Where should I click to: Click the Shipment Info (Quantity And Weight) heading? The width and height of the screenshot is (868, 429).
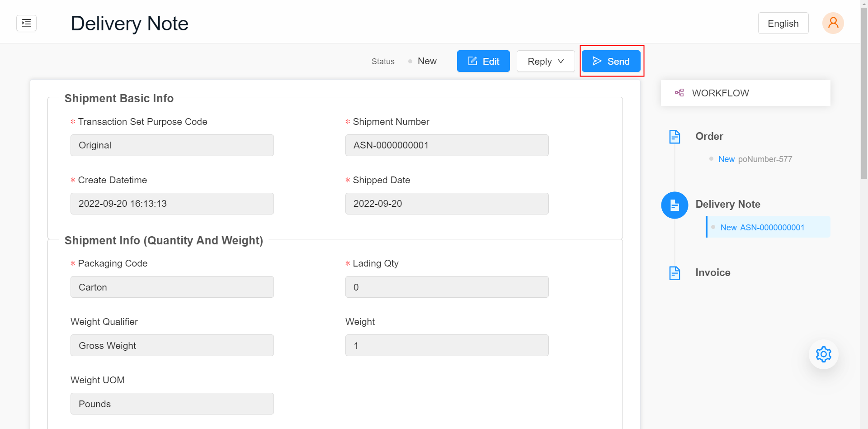164,240
